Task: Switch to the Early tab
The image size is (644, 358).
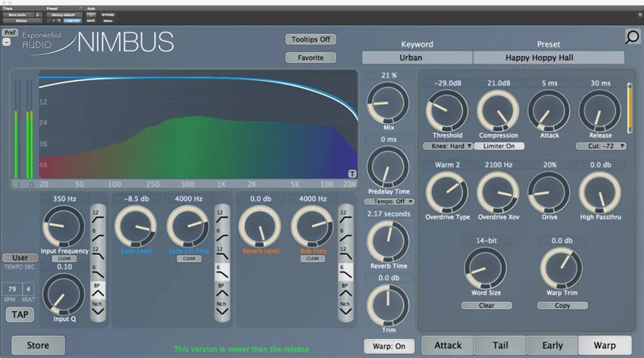Action: click(x=552, y=345)
